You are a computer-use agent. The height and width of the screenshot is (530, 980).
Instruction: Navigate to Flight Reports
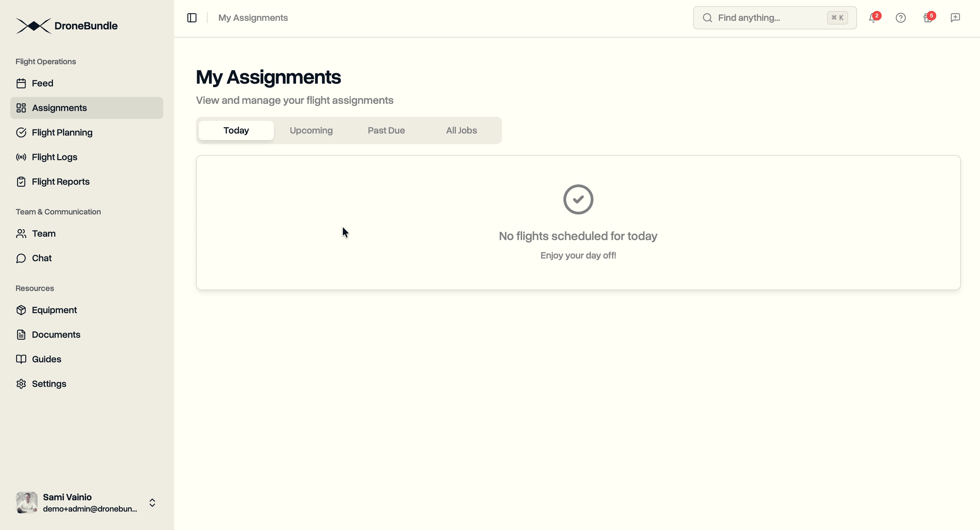60,181
